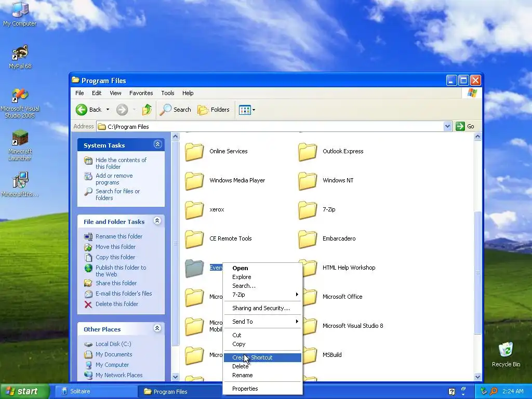Click task pane scrollbar up arrow
Screen dimensions: 532x399
(x=175, y=137)
